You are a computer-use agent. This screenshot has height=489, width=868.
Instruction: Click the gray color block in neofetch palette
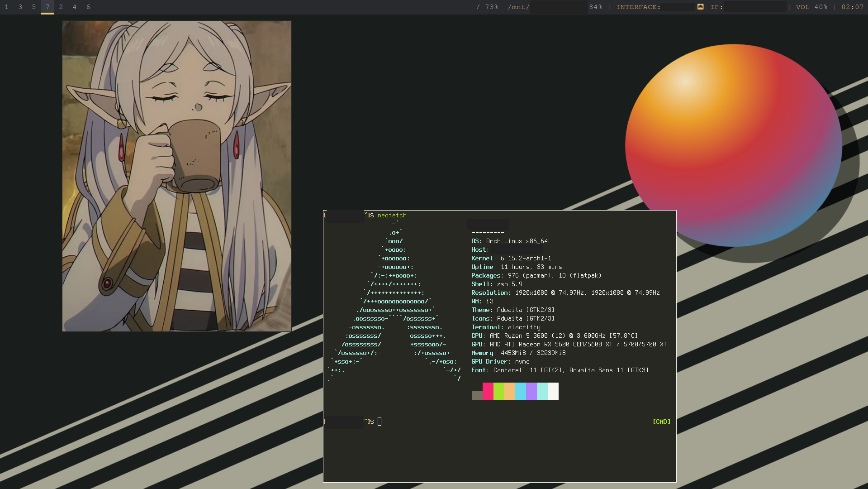477,396
